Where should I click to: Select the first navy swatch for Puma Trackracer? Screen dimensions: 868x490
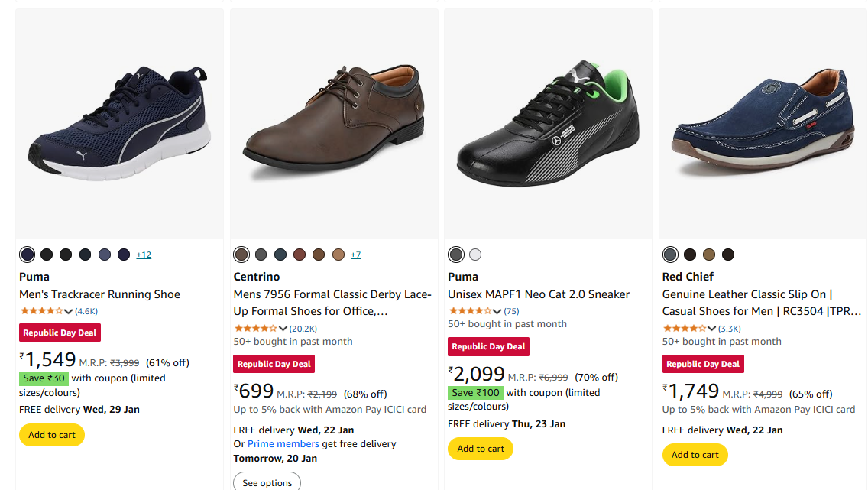click(28, 255)
